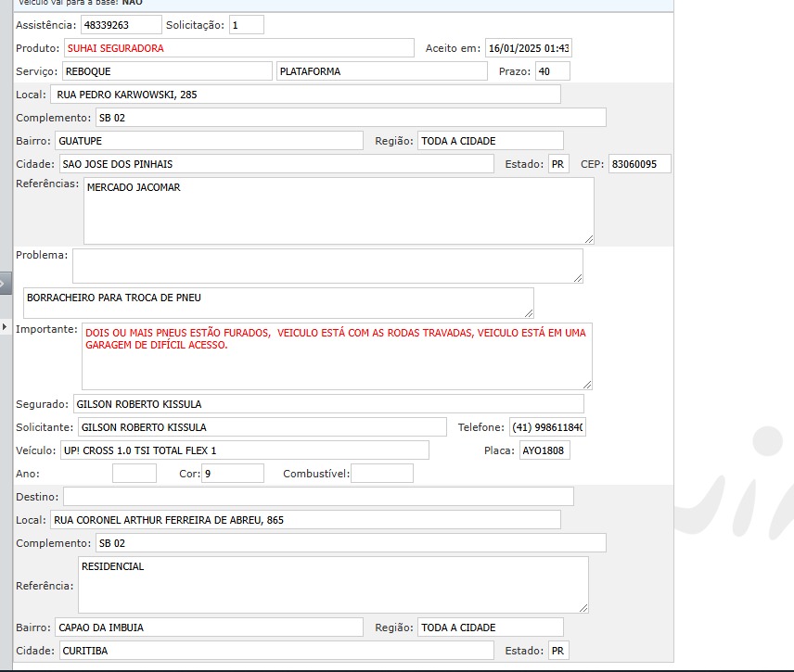Click the Importante red warning textarea

click(337, 356)
